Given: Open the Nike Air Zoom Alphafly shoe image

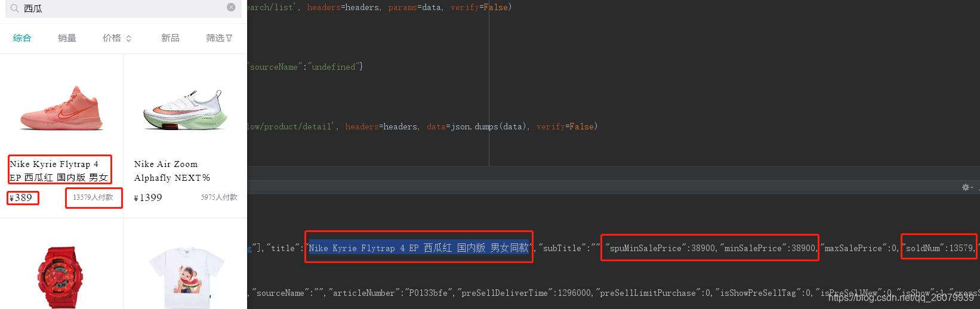Looking at the screenshot, I should coord(186,110).
